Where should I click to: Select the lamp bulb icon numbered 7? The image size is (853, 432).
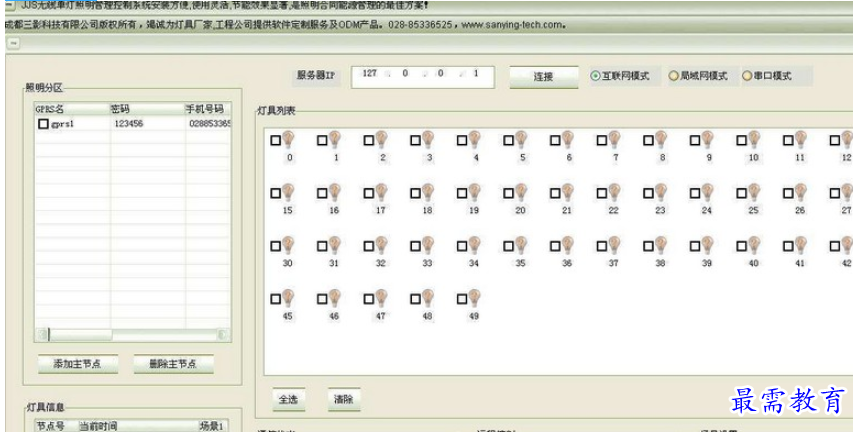[x=614, y=139]
